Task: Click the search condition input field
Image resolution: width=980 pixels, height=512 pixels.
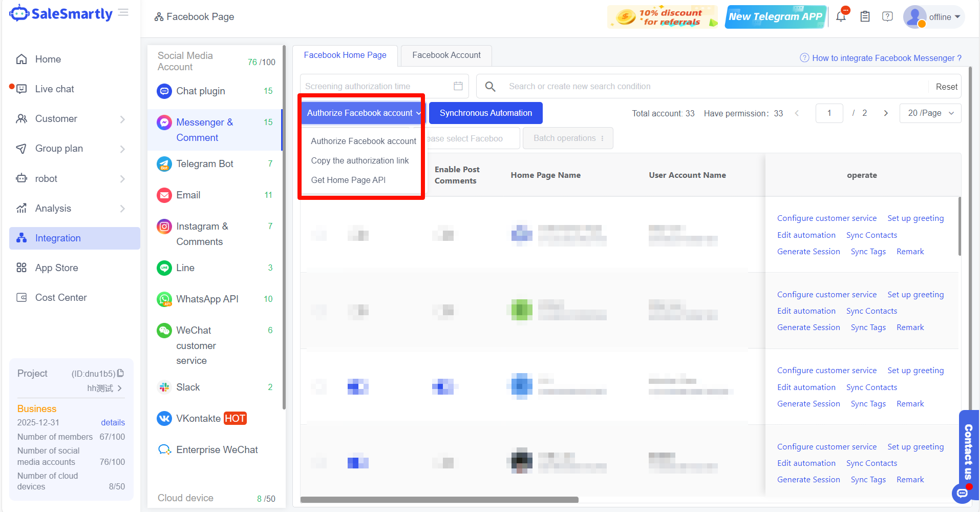Action: coord(714,86)
